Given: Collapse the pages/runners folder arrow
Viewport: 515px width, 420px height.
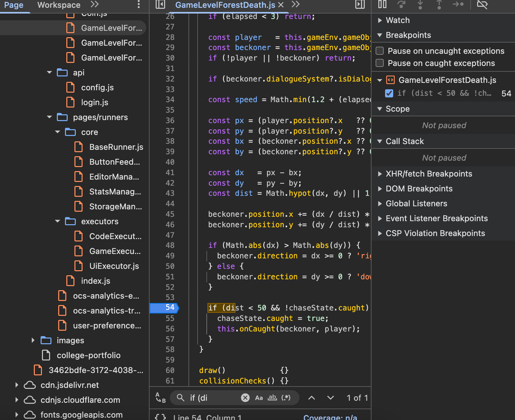Looking at the screenshot, I should coord(50,117).
